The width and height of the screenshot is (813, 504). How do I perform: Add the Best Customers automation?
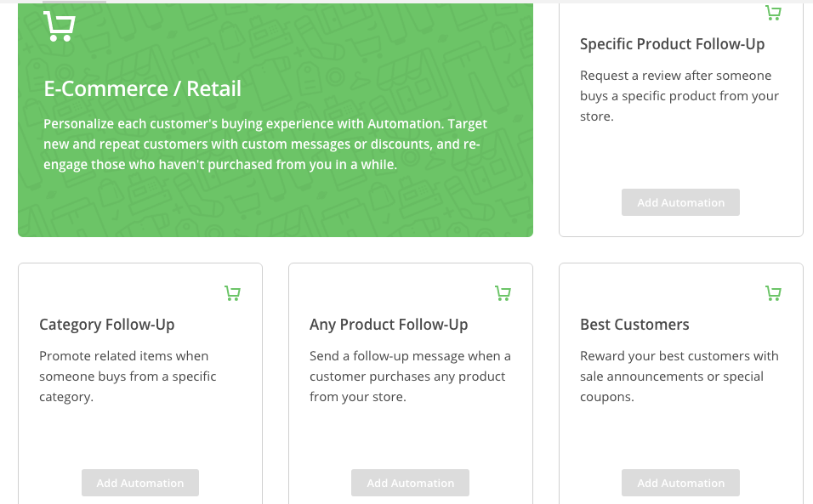tap(680, 483)
